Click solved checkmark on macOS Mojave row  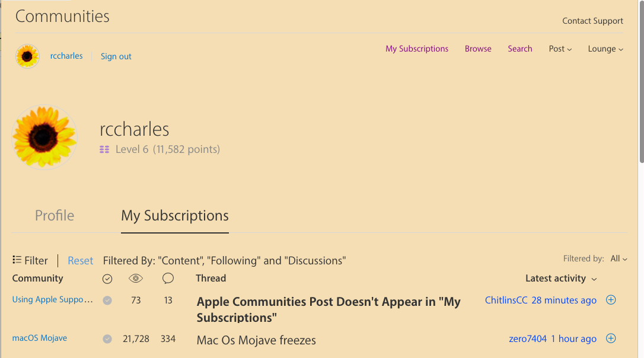click(x=107, y=339)
